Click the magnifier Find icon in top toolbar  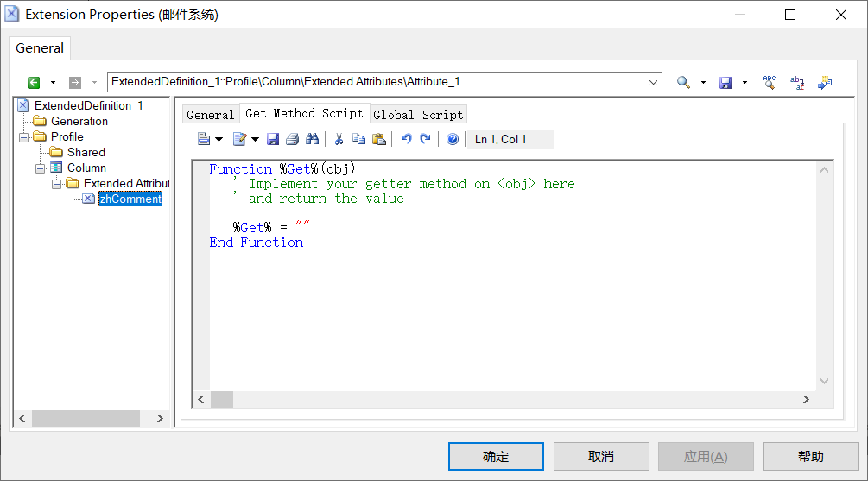pos(684,83)
